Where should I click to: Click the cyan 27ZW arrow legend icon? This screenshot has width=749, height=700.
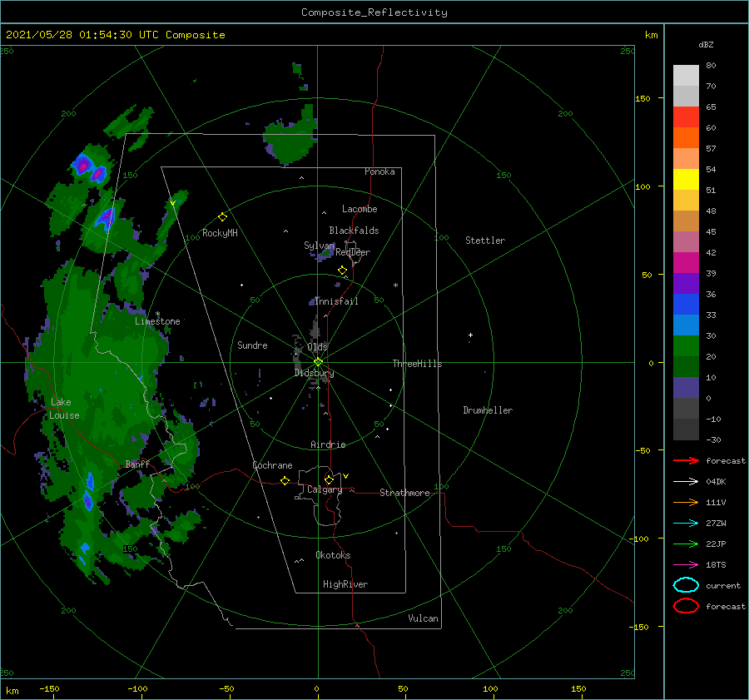click(686, 524)
